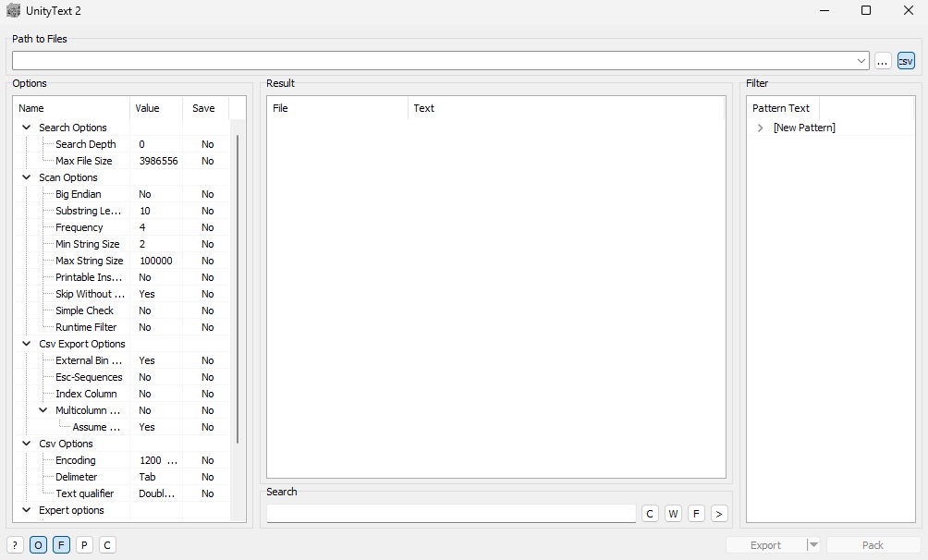
Task: Collapse the Multicolumn sub-group
Action: click(43, 410)
